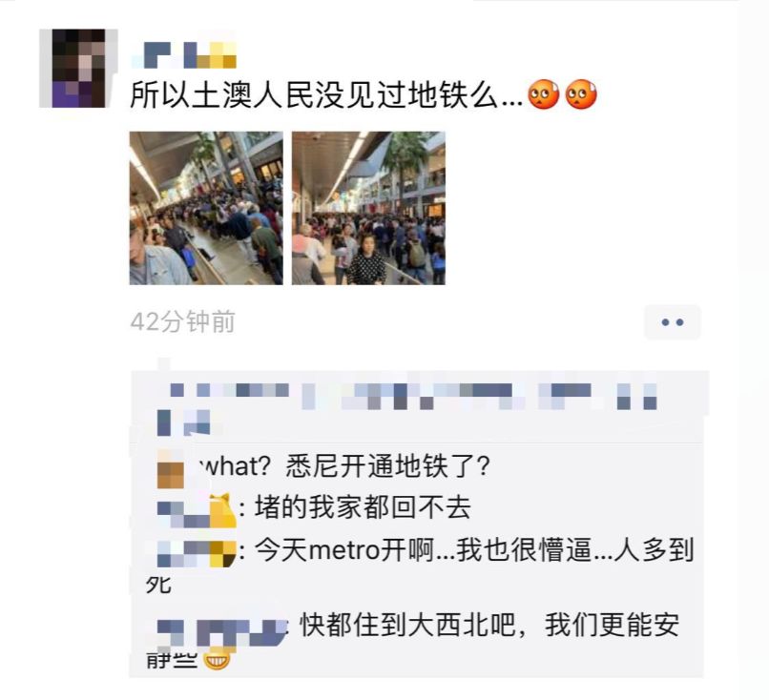769x700 pixels.
Task: Reply to the 堵的我家都回不去 comment
Action: [363, 507]
